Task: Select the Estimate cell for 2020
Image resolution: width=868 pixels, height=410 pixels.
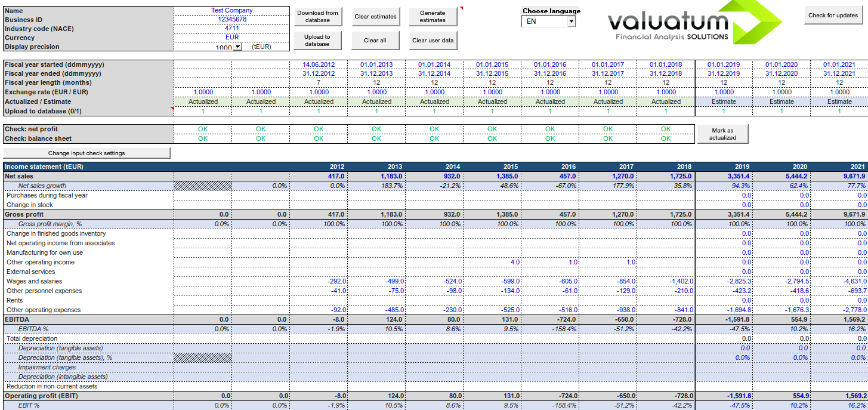Action: pos(781,101)
